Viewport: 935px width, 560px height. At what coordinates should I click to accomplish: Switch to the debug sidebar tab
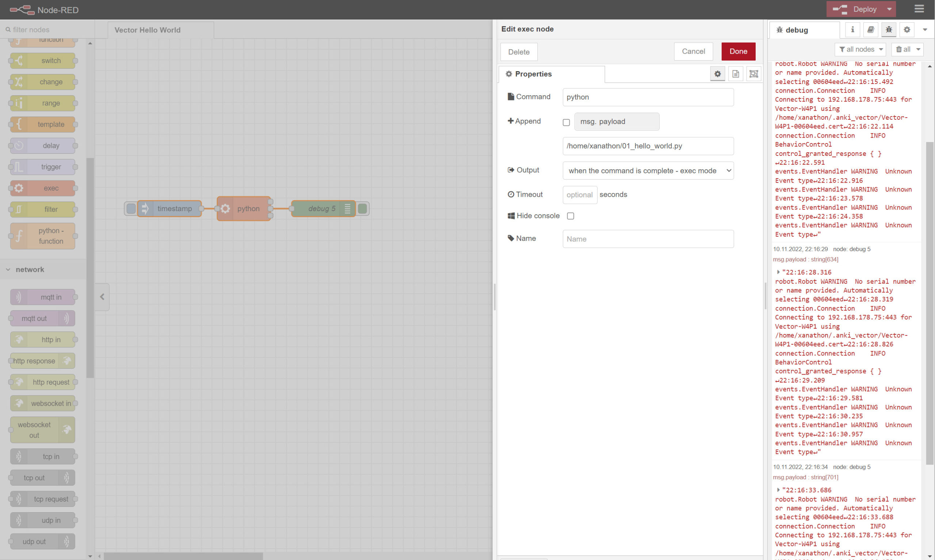pyautogui.click(x=804, y=30)
